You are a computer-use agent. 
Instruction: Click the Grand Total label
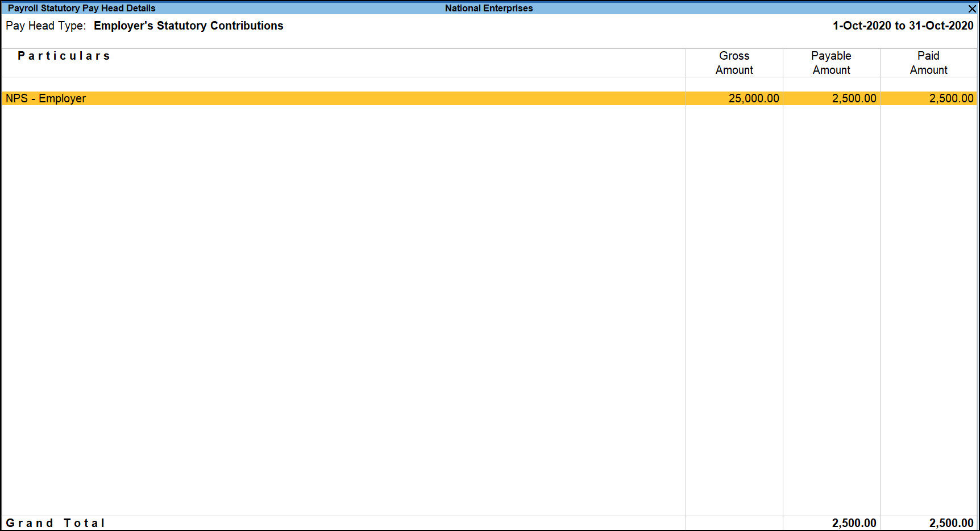click(55, 523)
